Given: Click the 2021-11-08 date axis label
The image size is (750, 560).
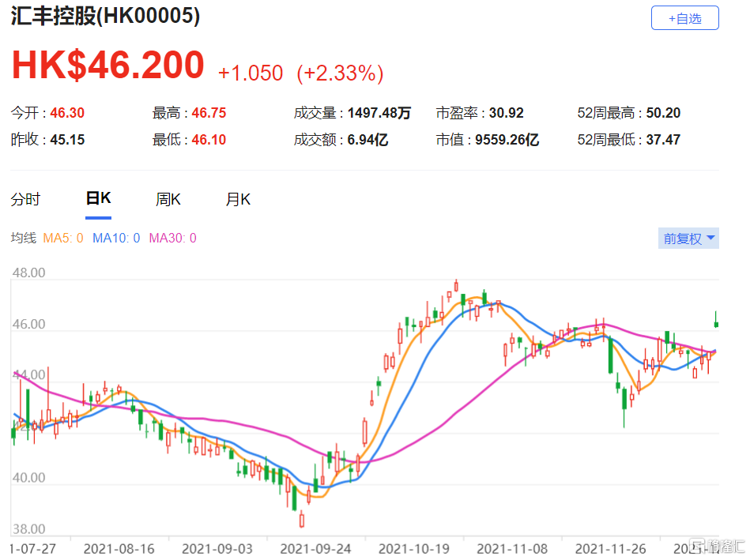Looking at the screenshot, I should coord(512,548).
